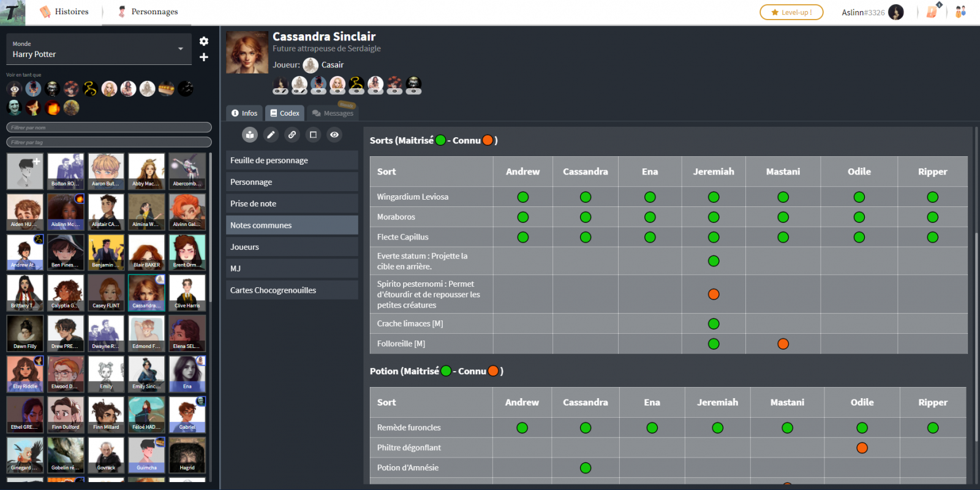Viewport: 980px width, 490px height.
Task: Click the Filtrer par nom field
Action: [109, 127]
